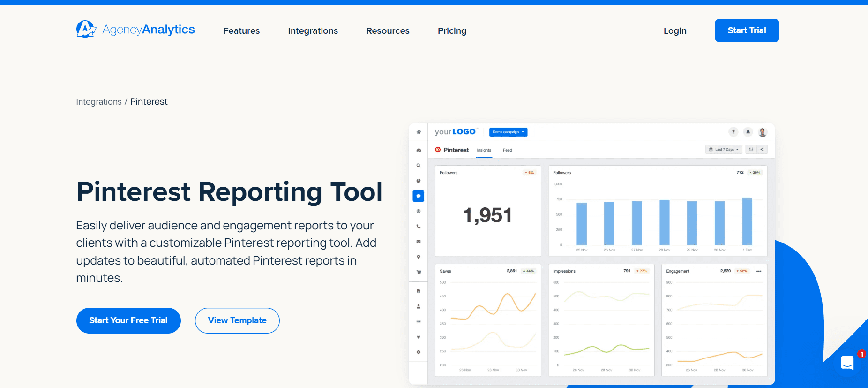Click the target ads sidebar icon
Viewport: 868px width, 388px height.
pyautogui.click(x=419, y=211)
